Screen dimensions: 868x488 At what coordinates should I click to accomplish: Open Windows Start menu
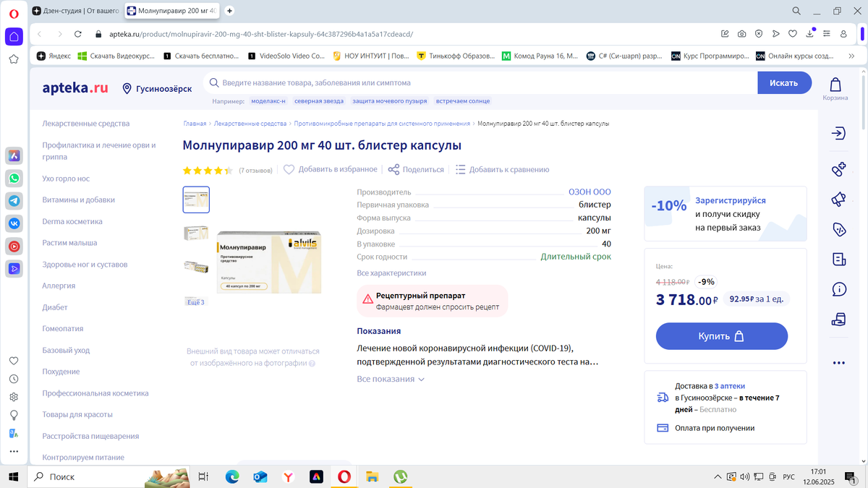pos(13,476)
